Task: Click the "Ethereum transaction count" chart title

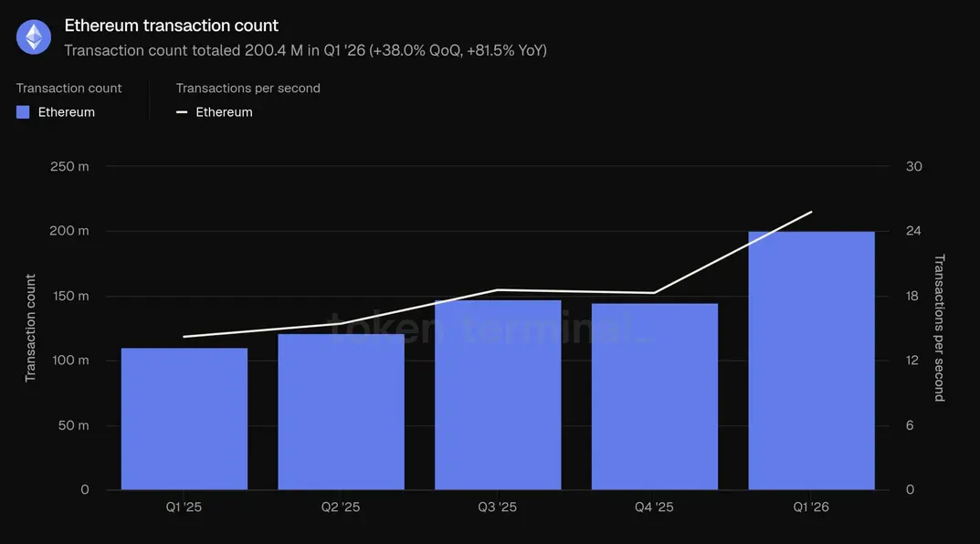Action: pos(172,26)
